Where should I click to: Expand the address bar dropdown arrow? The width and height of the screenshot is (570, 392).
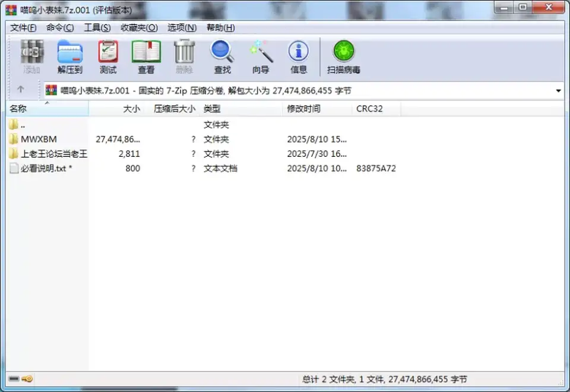[558, 90]
